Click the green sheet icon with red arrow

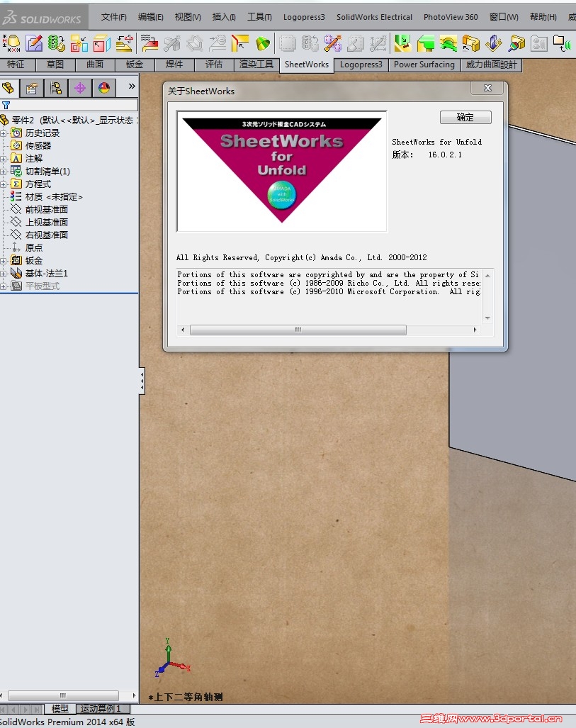(402, 44)
